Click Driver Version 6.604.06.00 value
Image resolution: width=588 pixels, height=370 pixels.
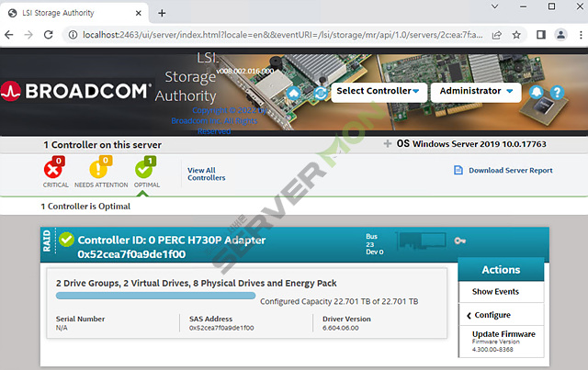341,328
